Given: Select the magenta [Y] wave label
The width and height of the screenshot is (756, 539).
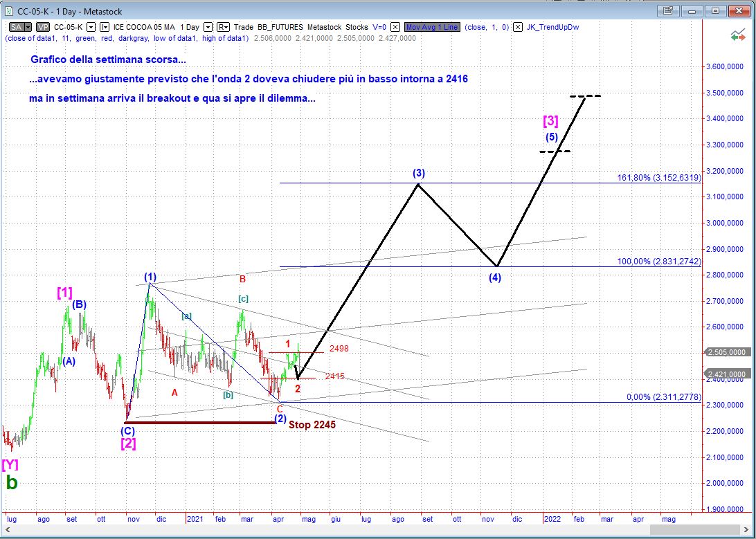Looking at the screenshot, I should 10,465.
